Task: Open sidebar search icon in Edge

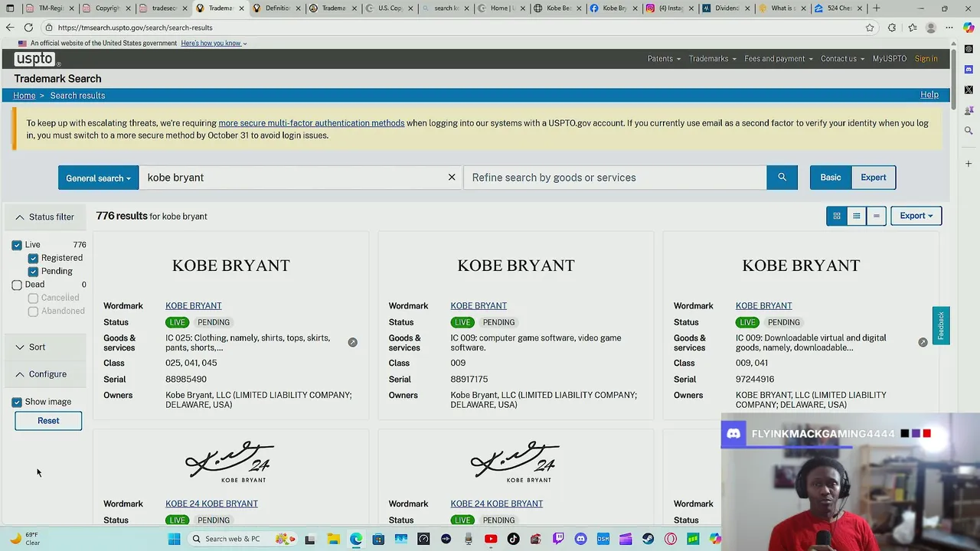Action: pyautogui.click(x=969, y=131)
